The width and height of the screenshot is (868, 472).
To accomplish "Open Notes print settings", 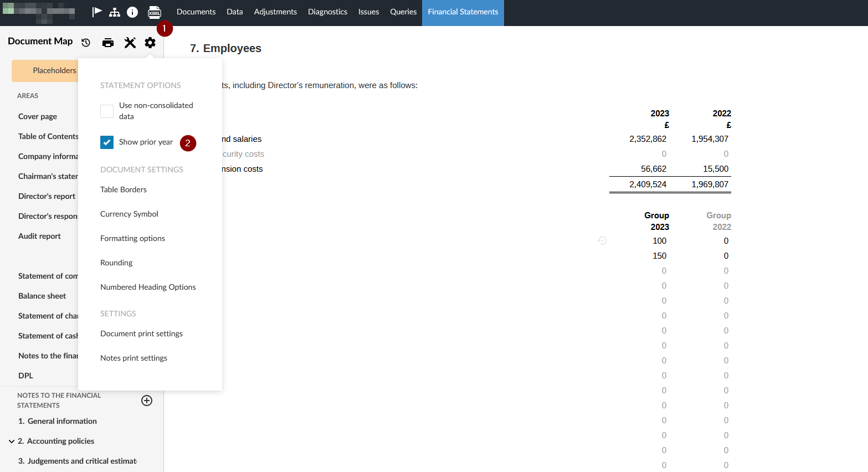I will click(133, 358).
